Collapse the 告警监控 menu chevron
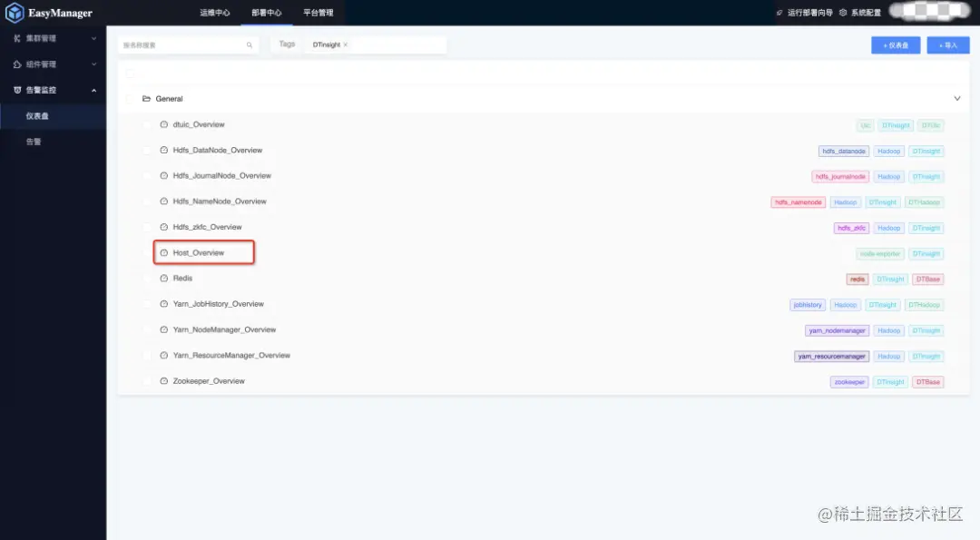 coord(93,90)
